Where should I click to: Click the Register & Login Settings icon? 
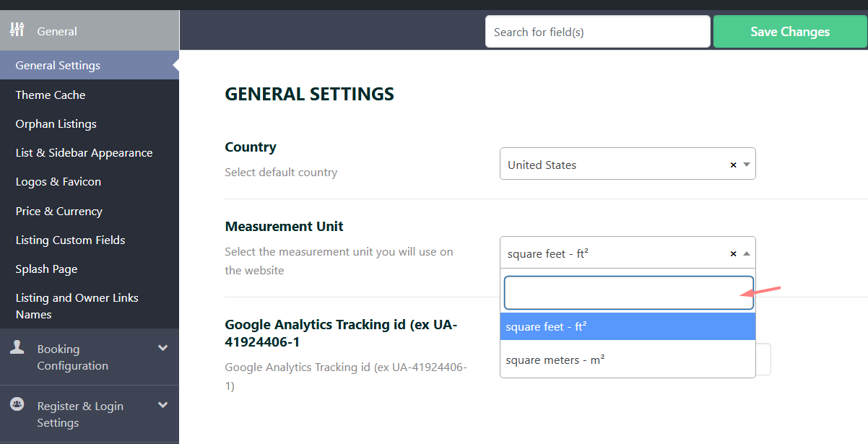pos(17,404)
